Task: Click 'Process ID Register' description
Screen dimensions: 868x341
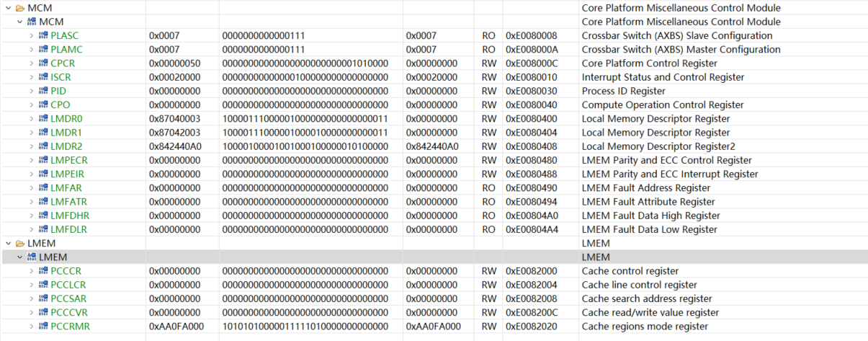Action: [624, 91]
